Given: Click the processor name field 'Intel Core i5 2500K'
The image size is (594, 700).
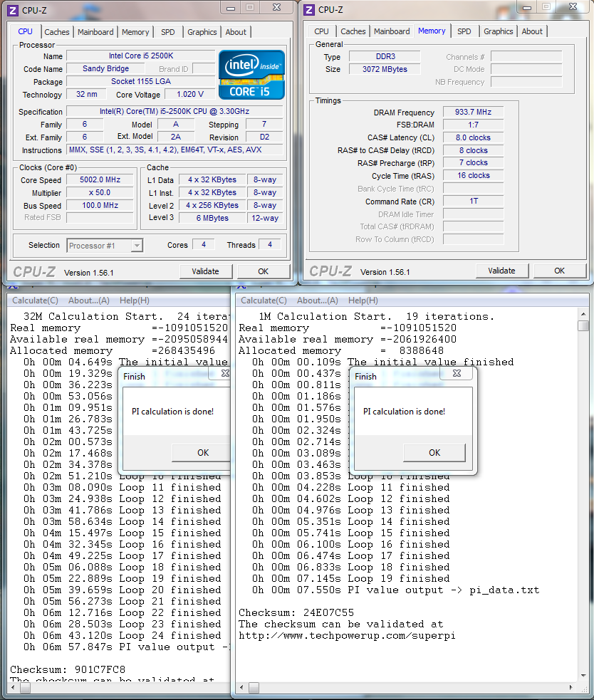Looking at the screenshot, I should [x=141, y=56].
